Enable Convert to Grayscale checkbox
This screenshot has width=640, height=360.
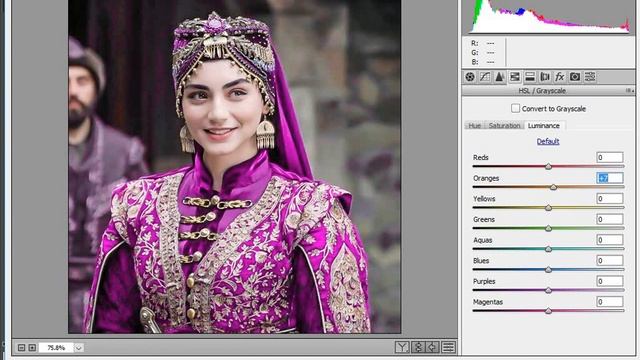click(516, 108)
